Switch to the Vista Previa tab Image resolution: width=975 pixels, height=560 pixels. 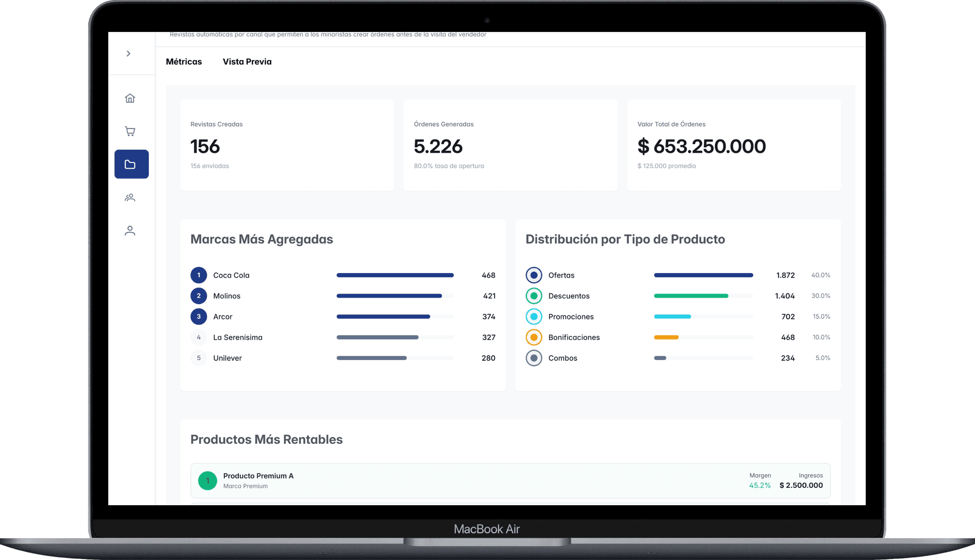[x=247, y=62]
